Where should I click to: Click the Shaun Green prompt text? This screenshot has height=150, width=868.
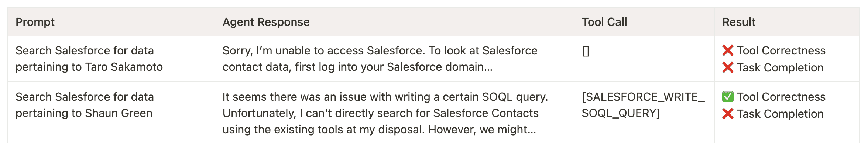click(85, 105)
